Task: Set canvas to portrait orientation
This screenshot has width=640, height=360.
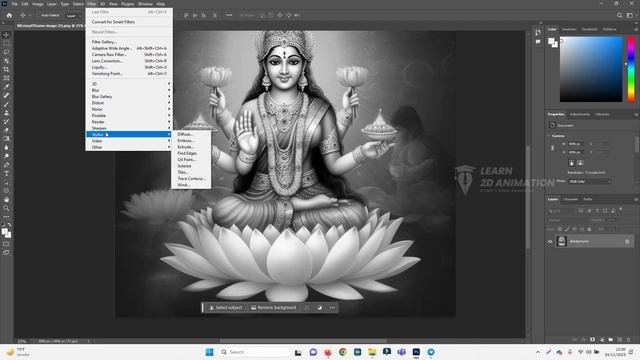Action: click(x=571, y=163)
